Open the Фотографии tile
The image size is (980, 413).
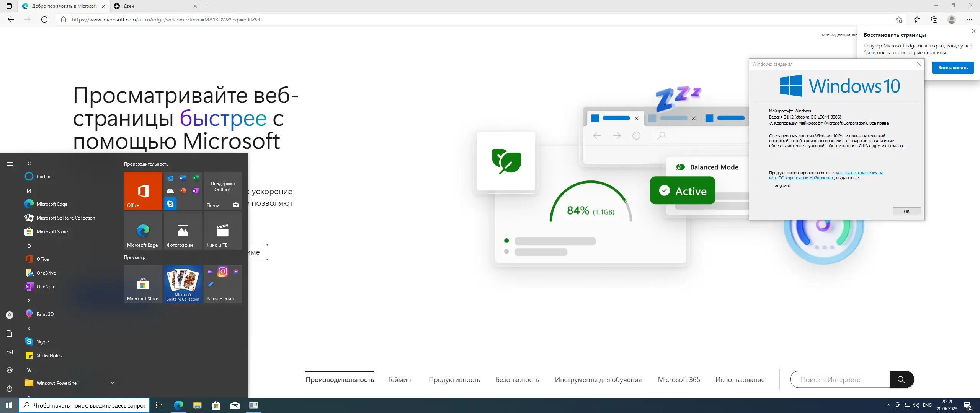click(183, 231)
